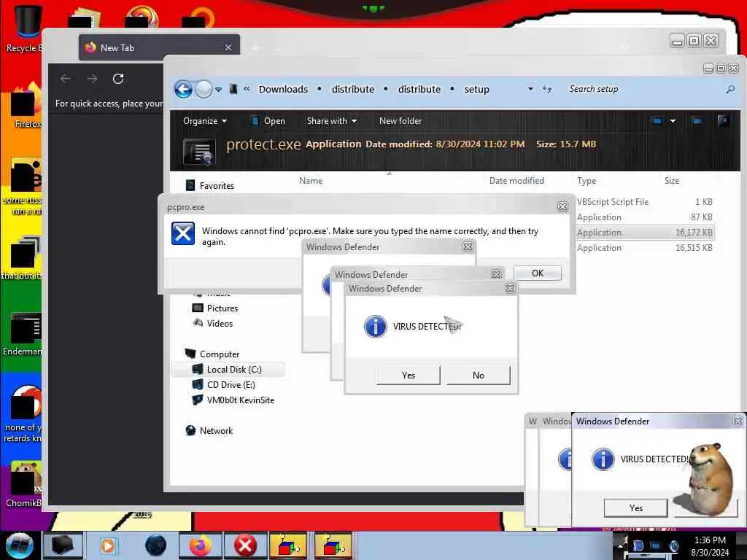
Task: Open CD Drive (E:) in navigation pane
Action: pyautogui.click(x=223, y=385)
